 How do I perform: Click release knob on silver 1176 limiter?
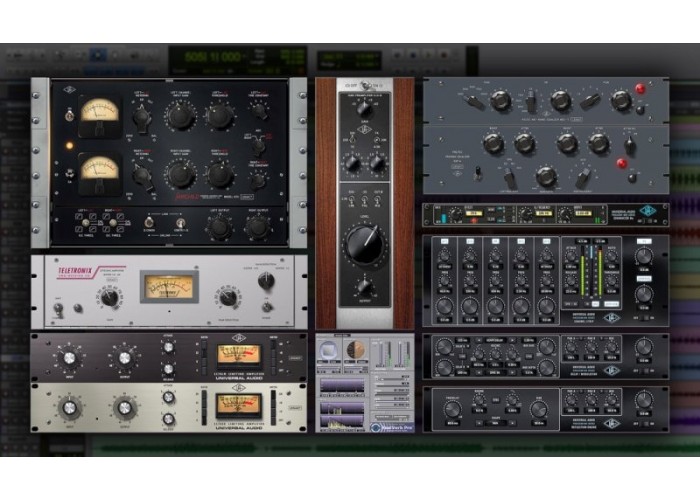(168, 419)
